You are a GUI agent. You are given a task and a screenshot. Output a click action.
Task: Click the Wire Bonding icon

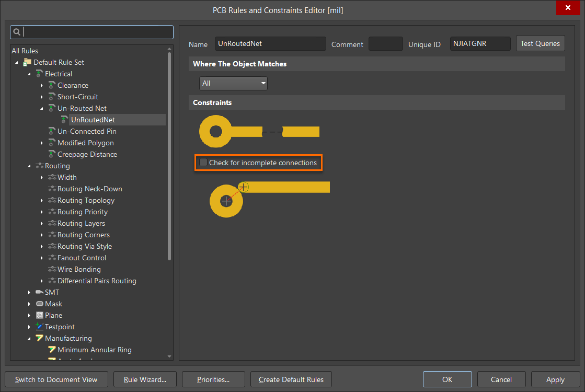pos(52,269)
